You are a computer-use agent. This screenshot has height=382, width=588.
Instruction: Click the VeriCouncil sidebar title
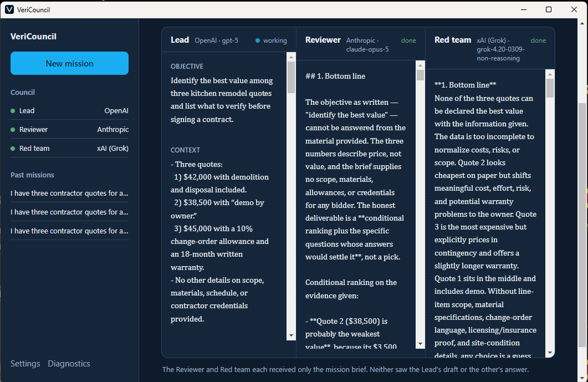click(34, 36)
